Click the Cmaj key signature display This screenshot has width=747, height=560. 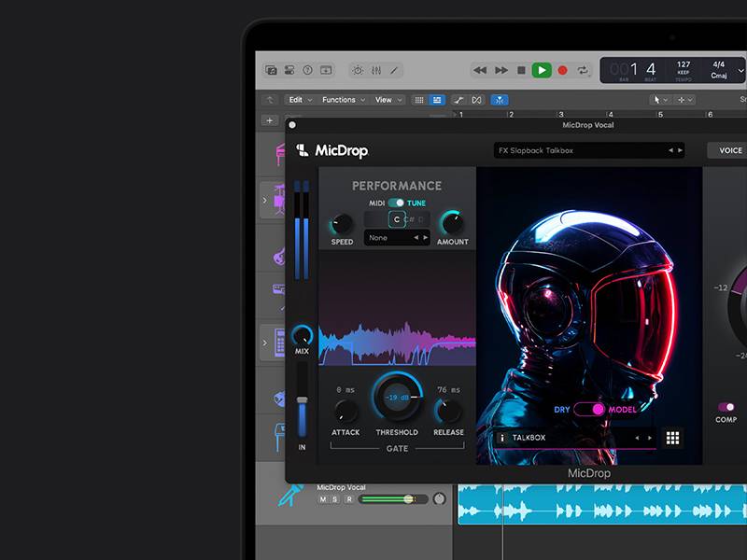click(x=718, y=75)
